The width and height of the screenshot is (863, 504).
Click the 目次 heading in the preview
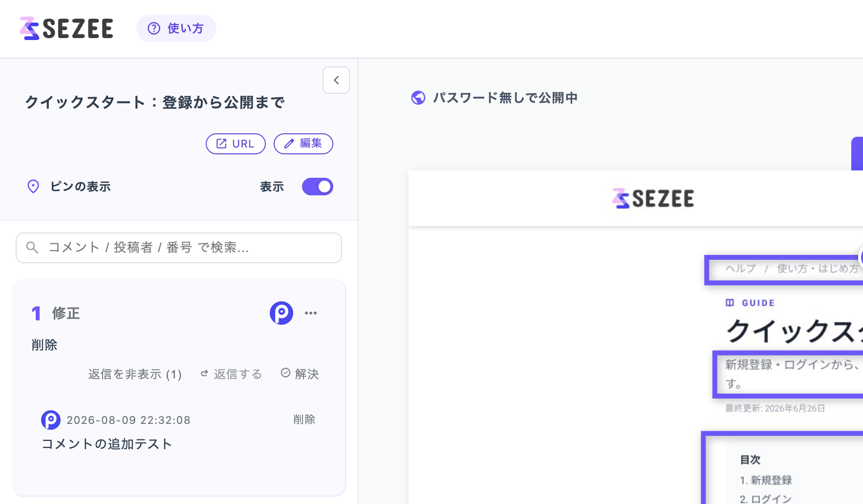[x=750, y=460]
